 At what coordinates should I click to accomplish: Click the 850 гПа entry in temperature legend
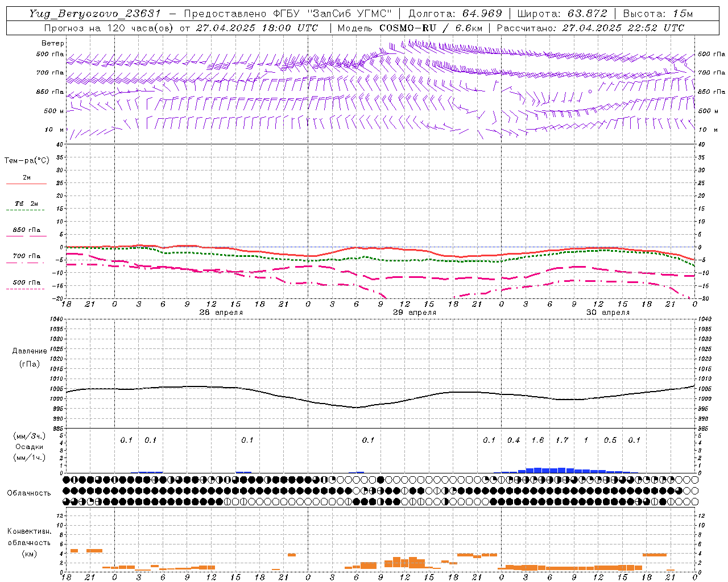click(27, 230)
